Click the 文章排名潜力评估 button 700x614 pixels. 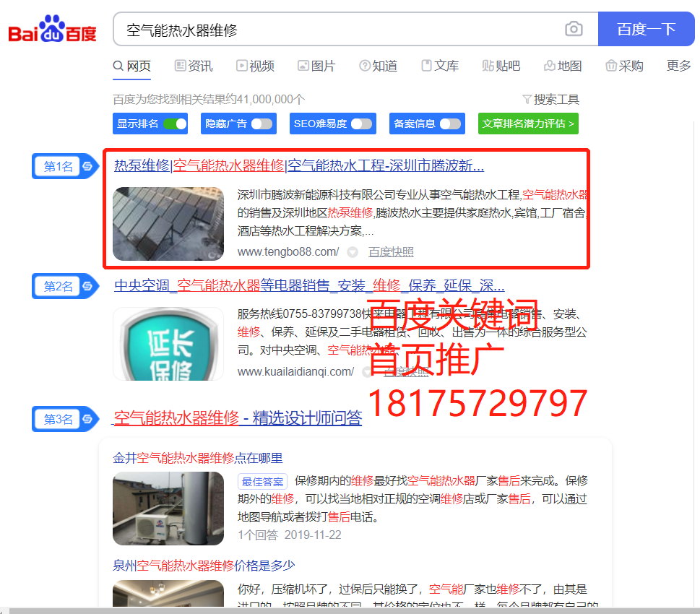[528, 124]
